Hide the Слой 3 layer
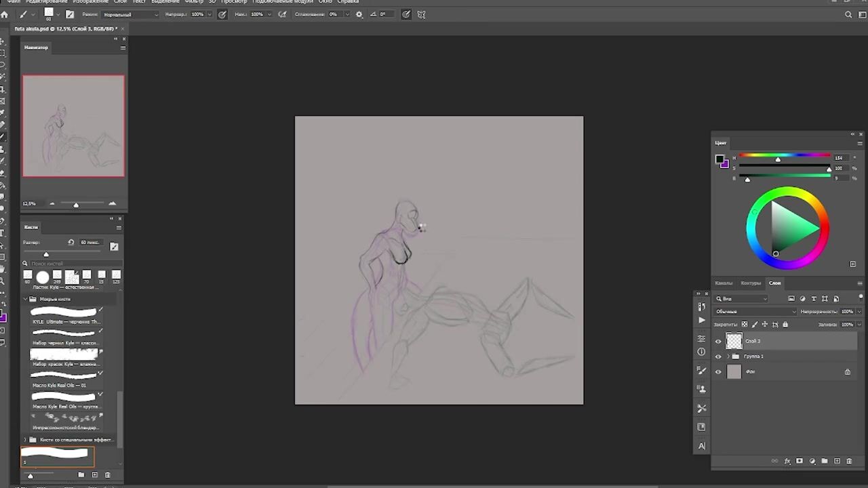 click(x=718, y=341)
